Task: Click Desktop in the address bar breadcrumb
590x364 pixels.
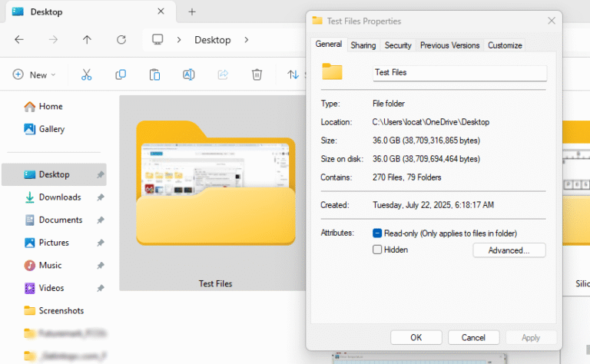Action: [213, 40]
